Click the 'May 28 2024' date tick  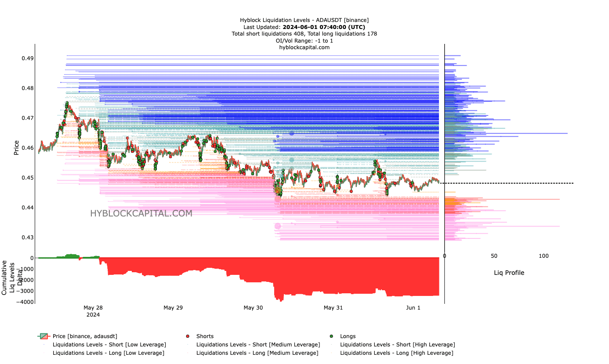pos(93,311)
